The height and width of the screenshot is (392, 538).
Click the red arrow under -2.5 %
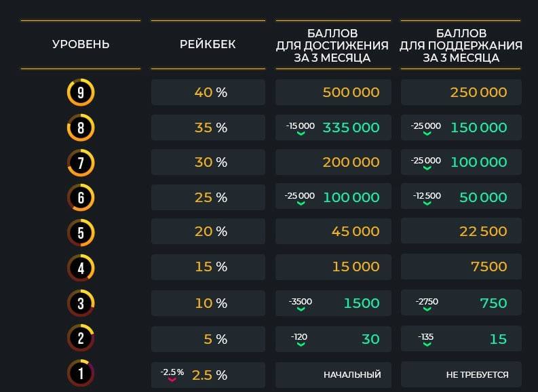coord(172,380)
